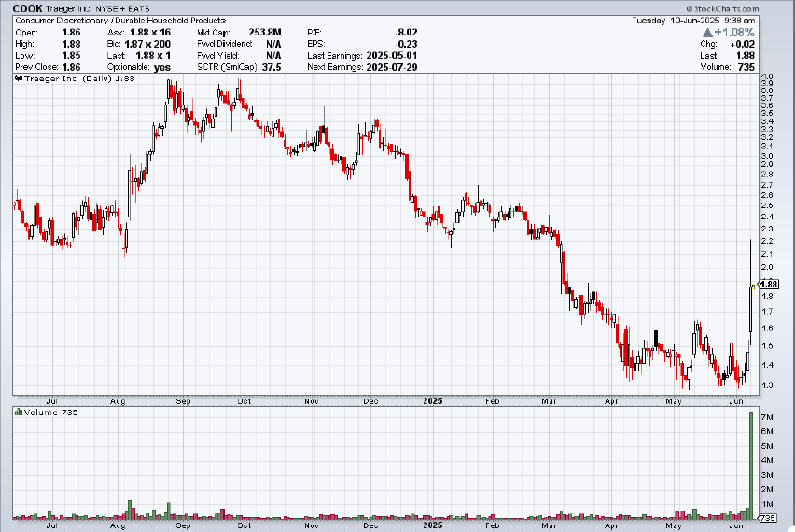Click Consumer Discretionary / Durable Household Products text

pyautogui.click(x=120, y=21)
